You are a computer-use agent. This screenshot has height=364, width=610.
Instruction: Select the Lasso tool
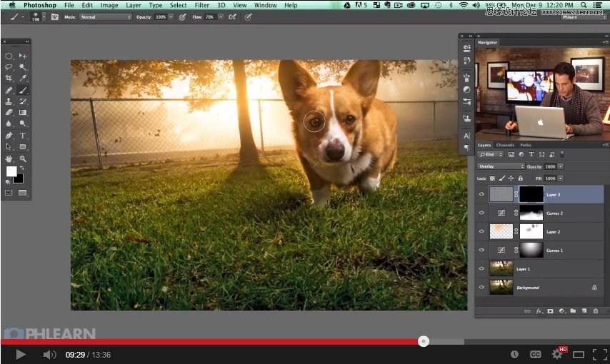[x=9, y=67]
